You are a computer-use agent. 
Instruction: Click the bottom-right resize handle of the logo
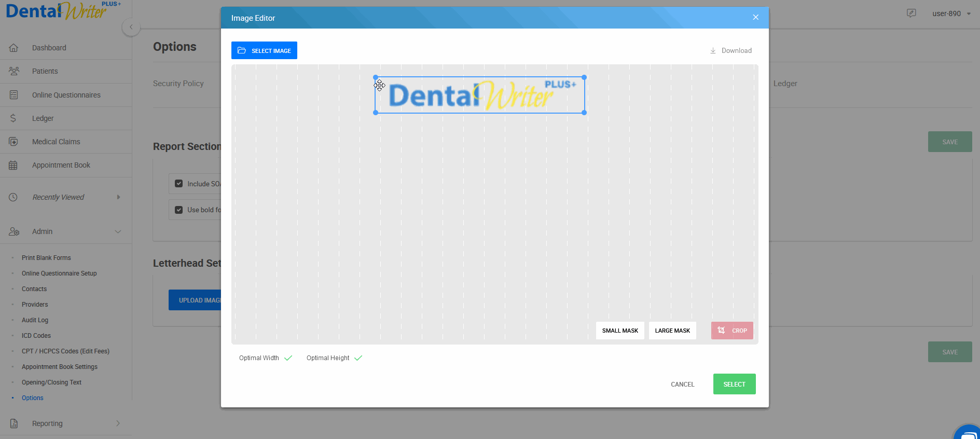584,113
